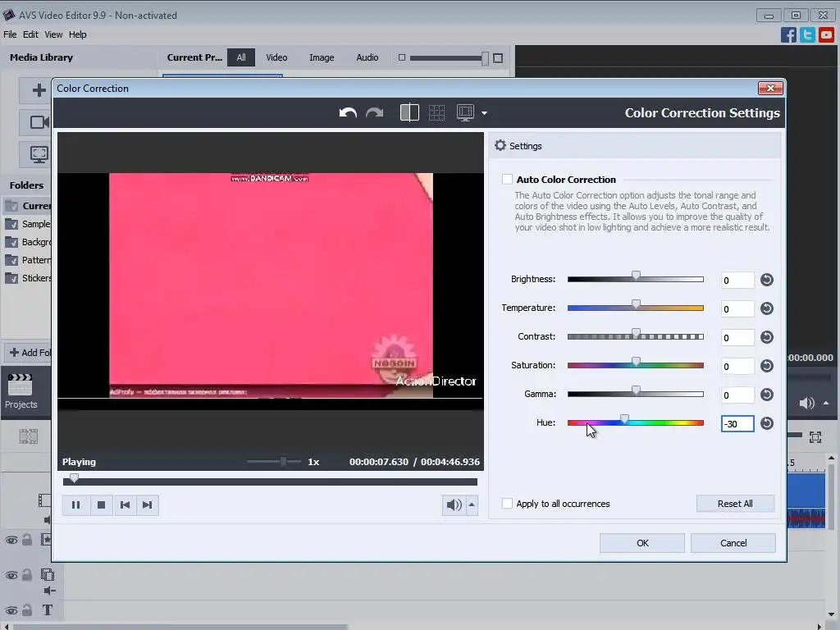This screenshot has width=840, height=630.
Task: Click the preview seek bar
Action: [x=270, y=482]
